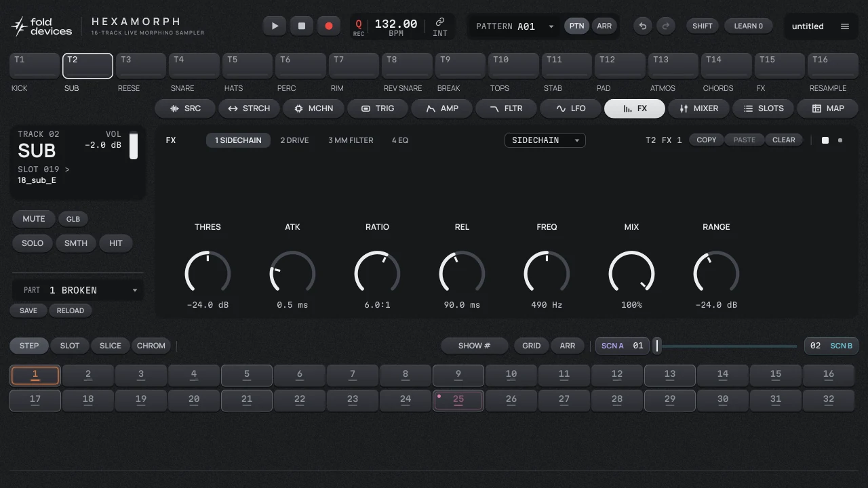Redo the last undone action
The width and height of the screenshot is (868, 488).
pos(666,26)
